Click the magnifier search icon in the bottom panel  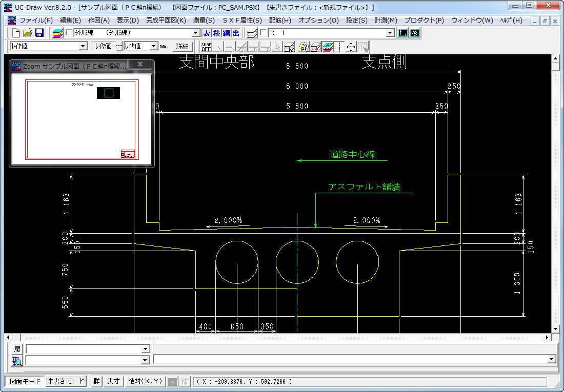[x=17, y=360]
